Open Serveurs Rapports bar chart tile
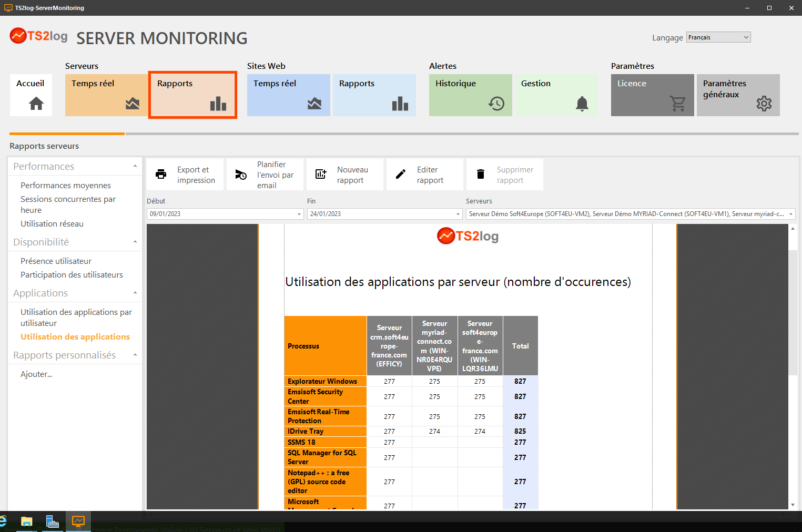 click(x=192, y=95)
